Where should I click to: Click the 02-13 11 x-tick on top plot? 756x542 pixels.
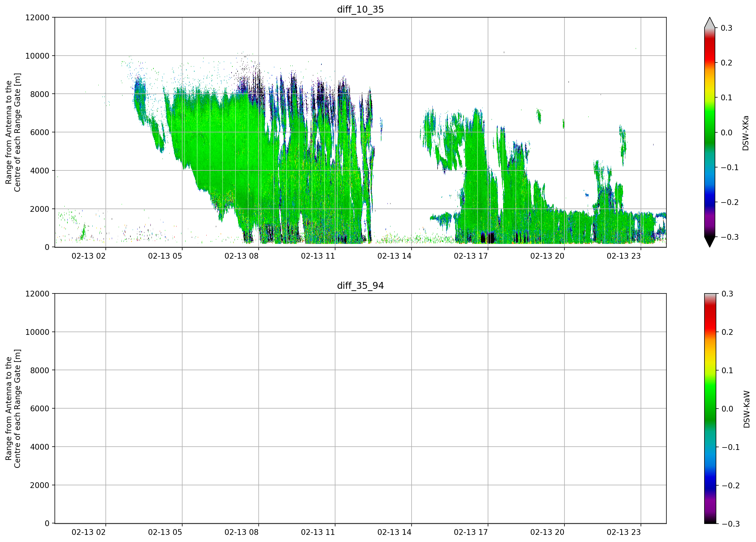pyautogui.click(x=318, y=256)
